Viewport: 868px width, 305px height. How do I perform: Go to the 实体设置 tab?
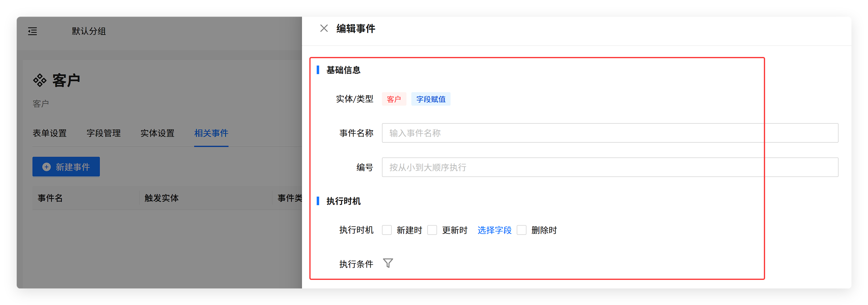tap(157, 133)
